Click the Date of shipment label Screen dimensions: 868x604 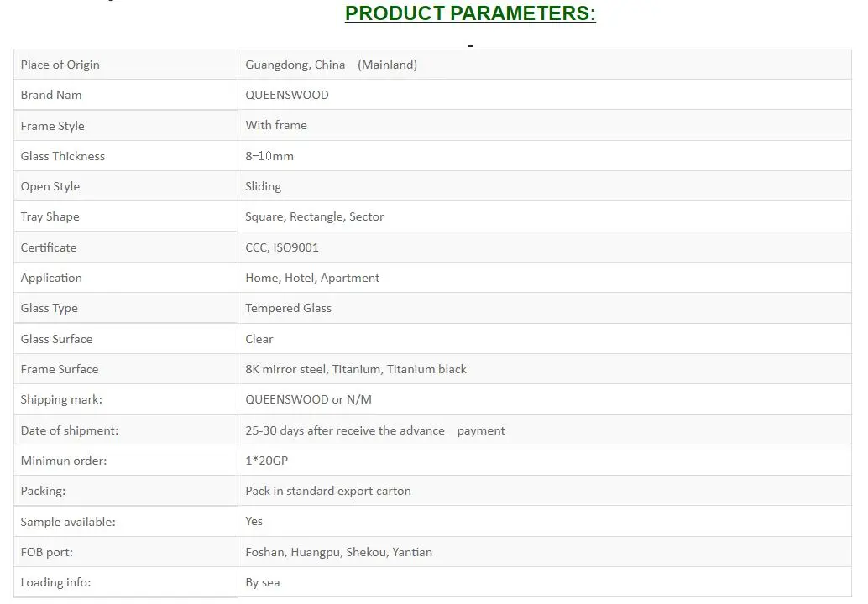tap(69, 430)
